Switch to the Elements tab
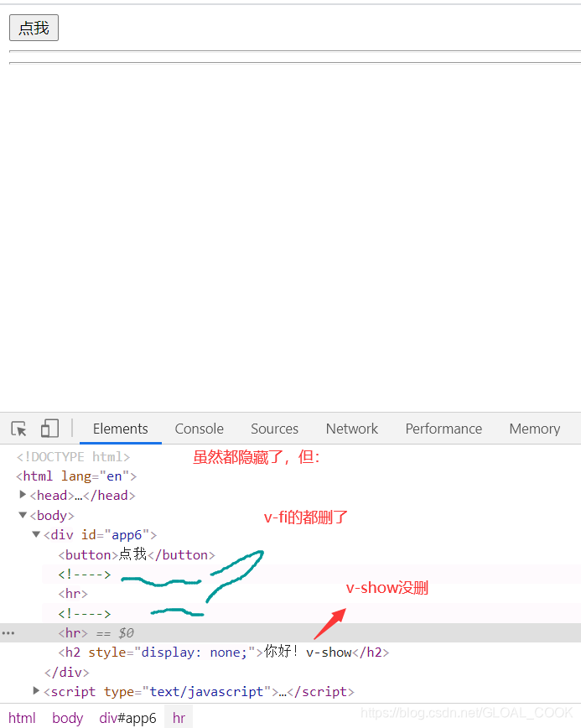Screen dimensions: 581x728 tap(121, 429)
